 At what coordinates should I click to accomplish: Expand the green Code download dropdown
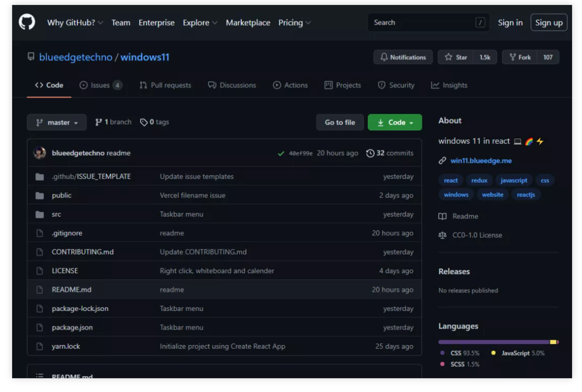click(x=395, y=122)
